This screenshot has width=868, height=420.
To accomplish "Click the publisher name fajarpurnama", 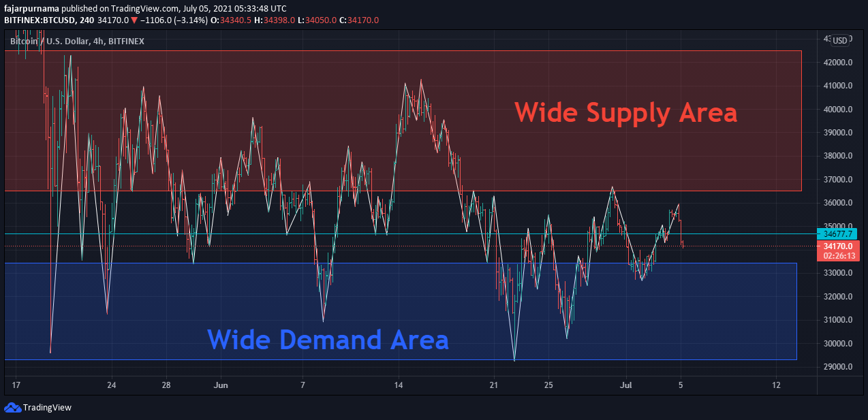I will [31, 9].
